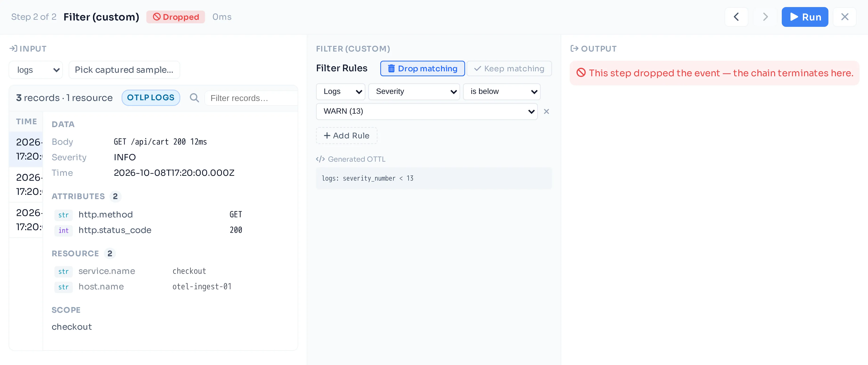Select Drop matching mode

pos(422,69)
